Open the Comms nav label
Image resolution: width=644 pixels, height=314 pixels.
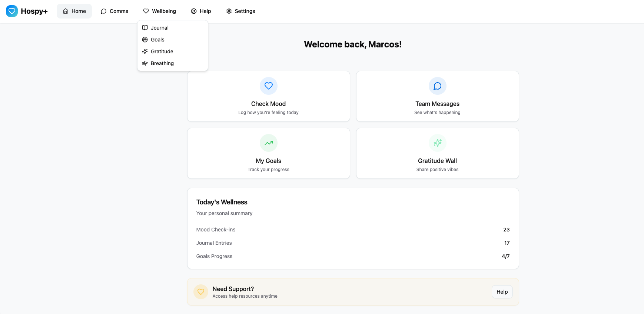point(119,11)
